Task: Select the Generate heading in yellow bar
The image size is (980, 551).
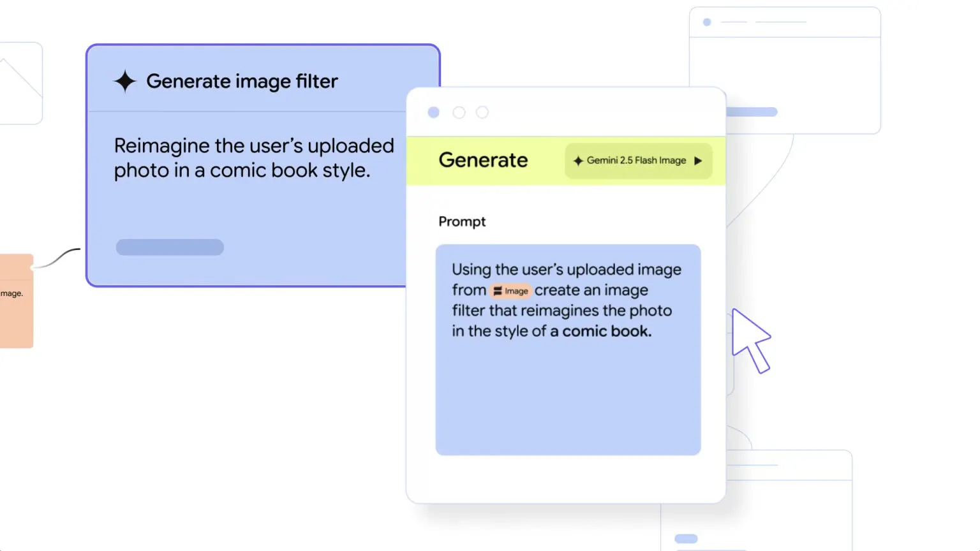Action: [483, 160]
